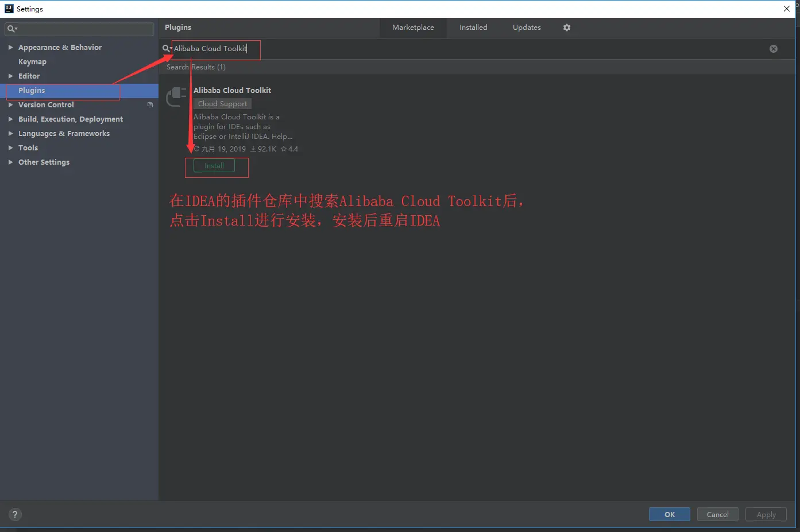
Task: Click the Cloud Support tag
Action: pos(222,104)
